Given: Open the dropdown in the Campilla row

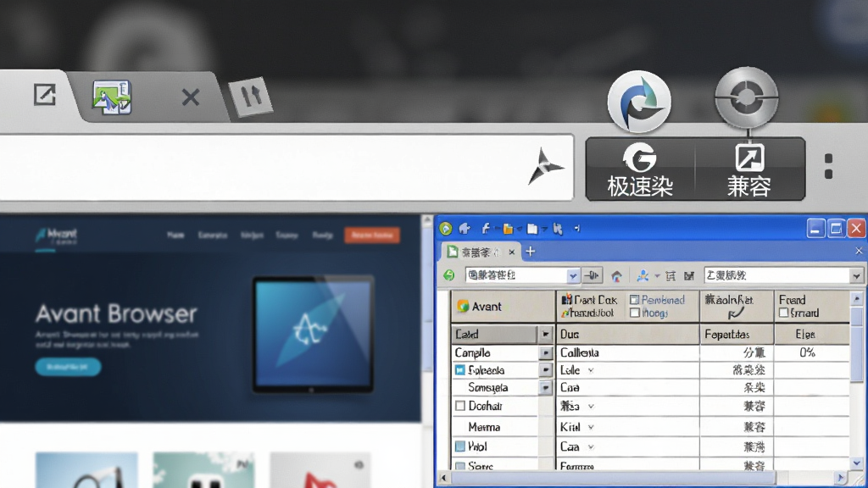Looking at the screenshot, I should tap(546, 353).
